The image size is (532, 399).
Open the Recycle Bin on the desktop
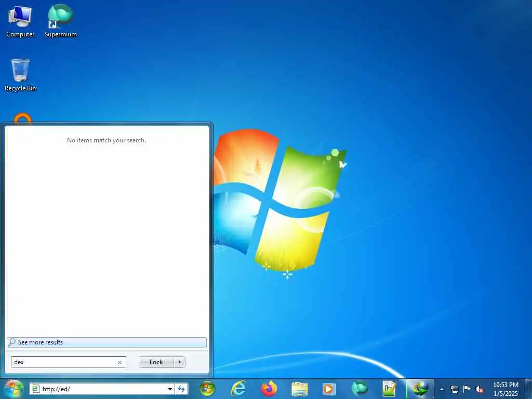pyautogui.click(x=20, y=75)
